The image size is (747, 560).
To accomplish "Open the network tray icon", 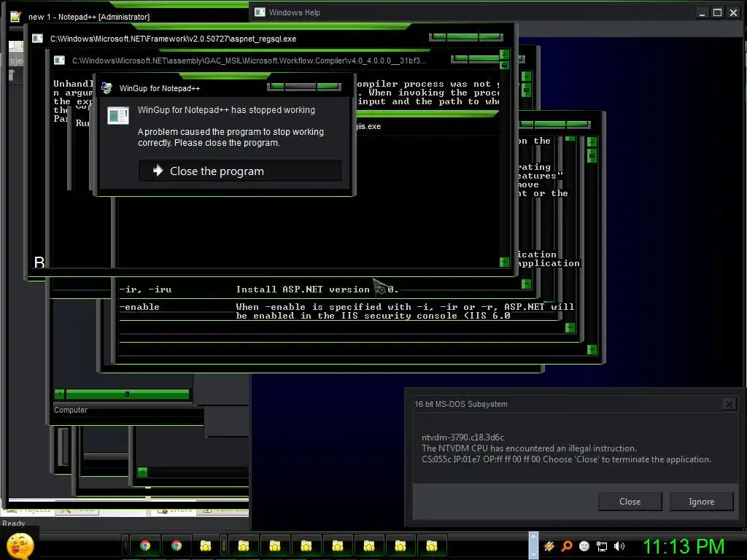I will (x=602, y=546).
